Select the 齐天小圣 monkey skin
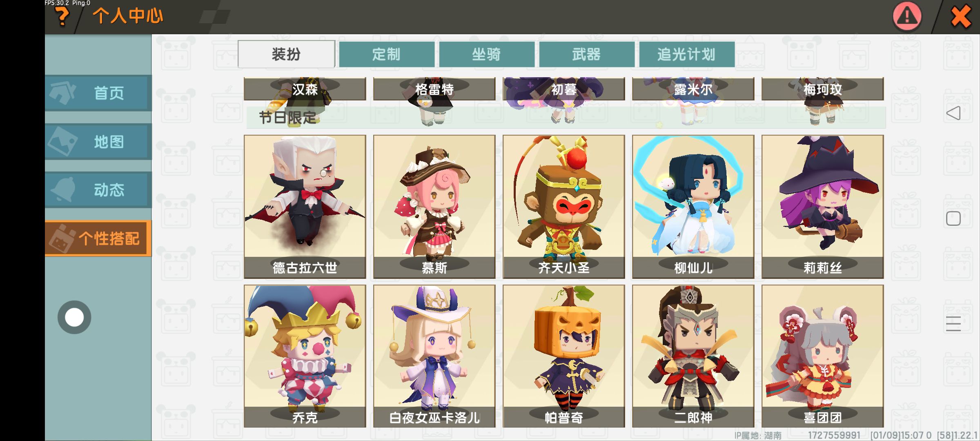This screenshot has height=441, width=980. click(x=564, y=207)
